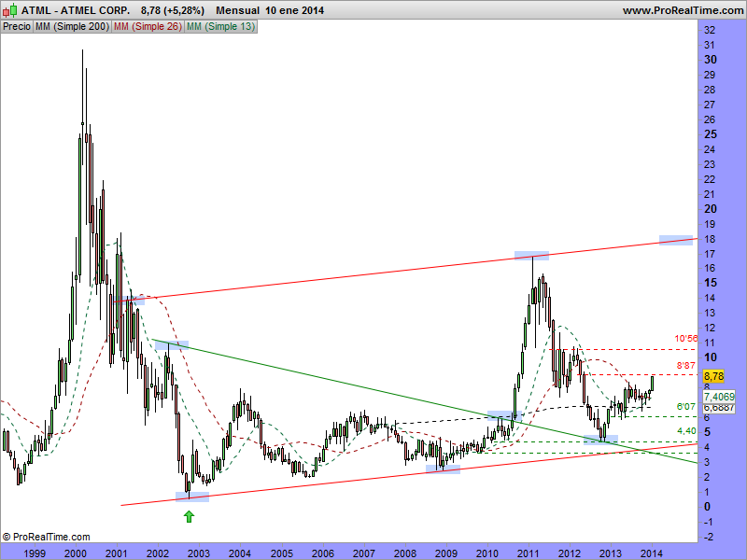The height and width of the screenshot is (560, 747).
Task: Click year 2013 on the time axis
Action: pyautogui.click(x=611, y=553)
